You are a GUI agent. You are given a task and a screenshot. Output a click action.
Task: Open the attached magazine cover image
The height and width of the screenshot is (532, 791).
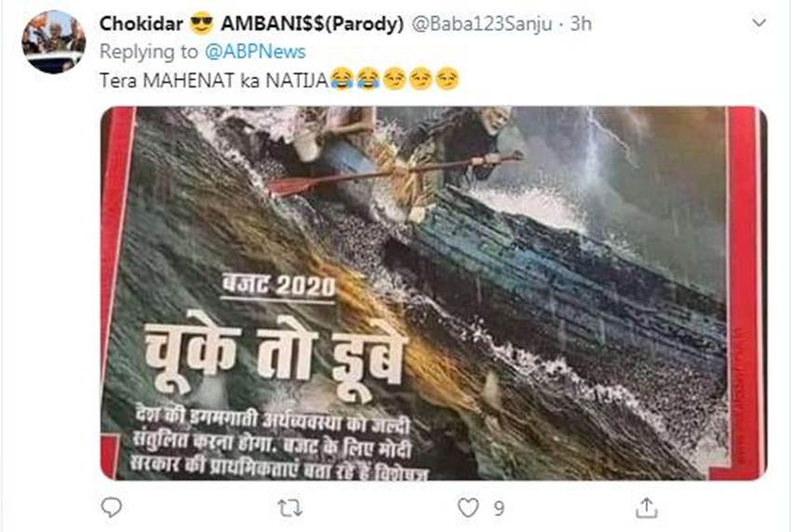click(434, 293)
